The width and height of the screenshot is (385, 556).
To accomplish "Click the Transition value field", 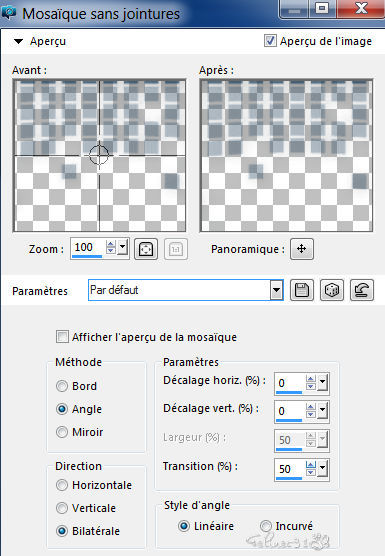I will 291,469.
